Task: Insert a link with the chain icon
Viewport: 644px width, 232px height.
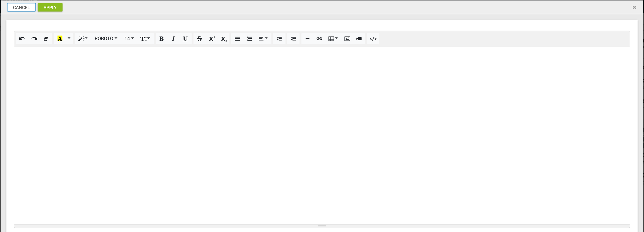Action: point(319,39)
